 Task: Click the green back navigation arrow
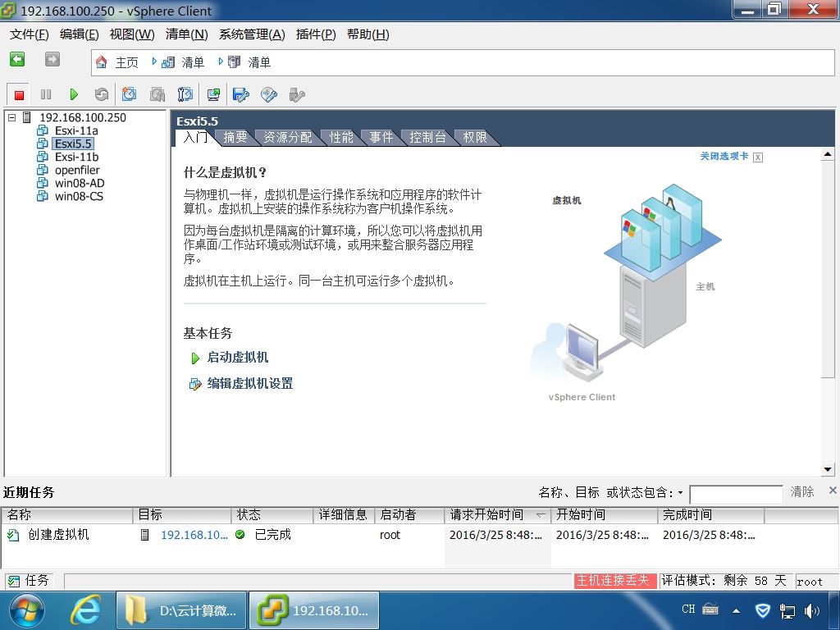pyautogui.click(x=17, y=59)
